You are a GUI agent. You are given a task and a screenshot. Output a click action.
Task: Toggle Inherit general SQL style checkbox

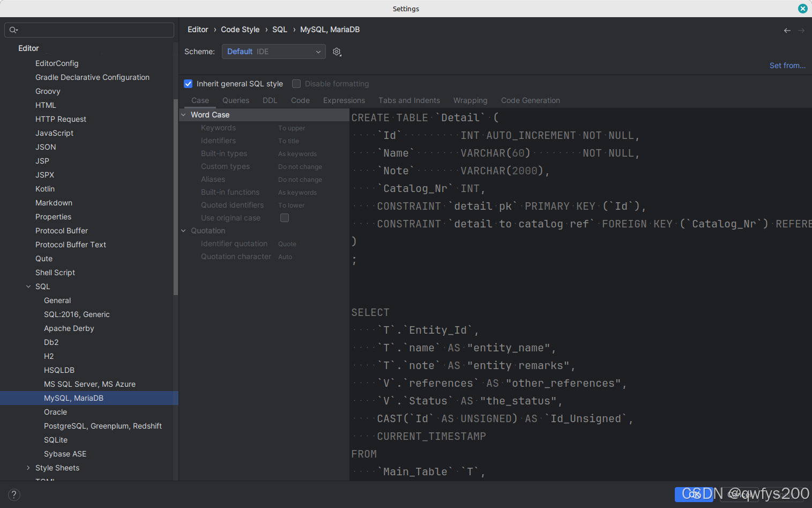point(188,84)
